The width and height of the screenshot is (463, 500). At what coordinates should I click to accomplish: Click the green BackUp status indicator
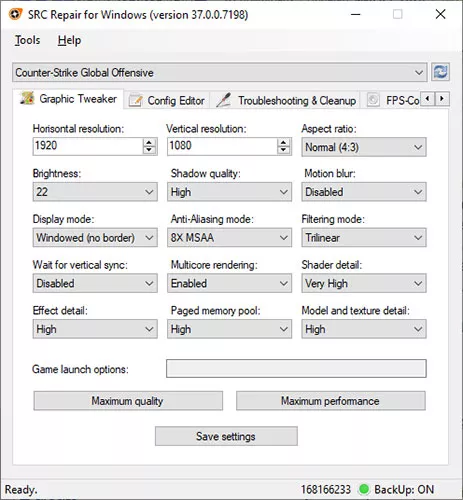(x=364, y=489)
